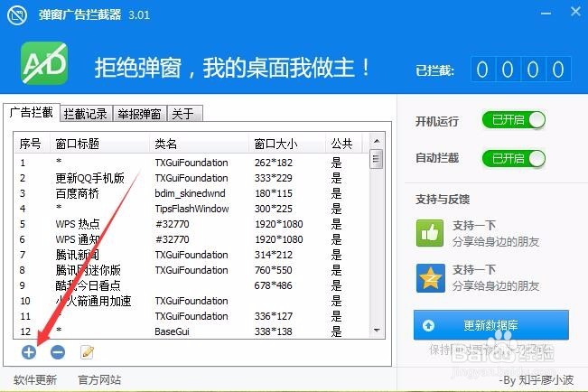This screenshot has height=392, width=588.
Task: Click the 窗口标题 column header
Action: tap(99, 144)
